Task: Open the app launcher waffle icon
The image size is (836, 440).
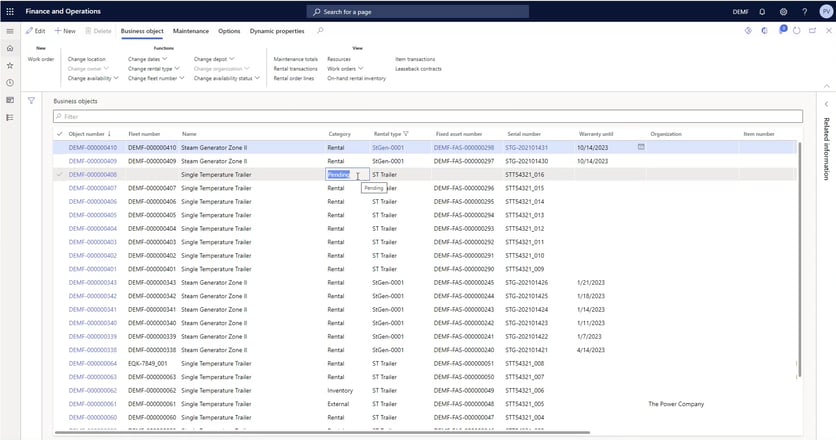Action: [10, 11]
